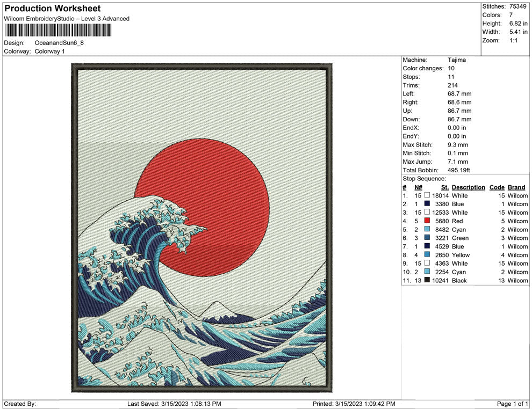Screen dimensions: 532x409
Task: Click the black swatch in stop row 11
Action: [427, 280]
